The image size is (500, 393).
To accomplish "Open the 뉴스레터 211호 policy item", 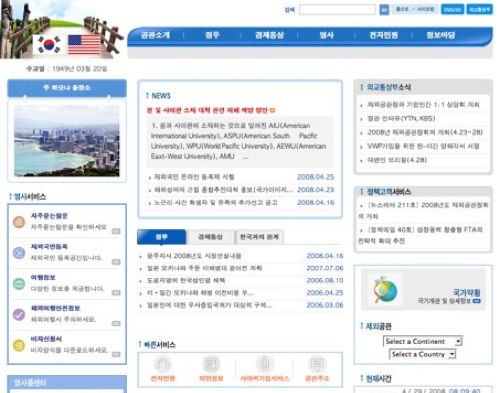I will click(423, 210).
